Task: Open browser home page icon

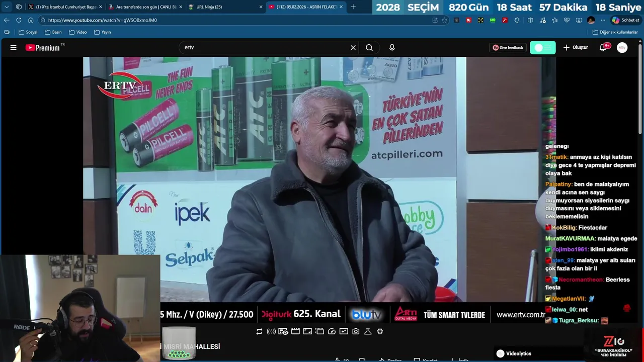Action: (31, 20)
